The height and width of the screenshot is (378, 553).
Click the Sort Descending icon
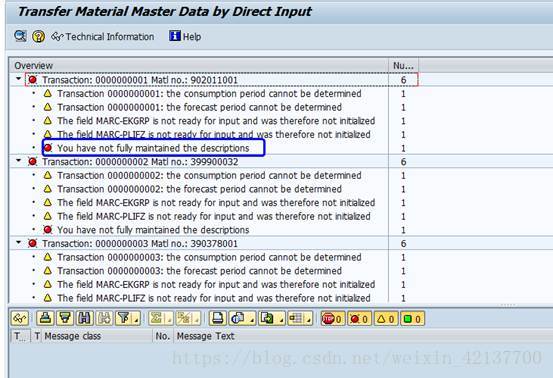point(65,318)
